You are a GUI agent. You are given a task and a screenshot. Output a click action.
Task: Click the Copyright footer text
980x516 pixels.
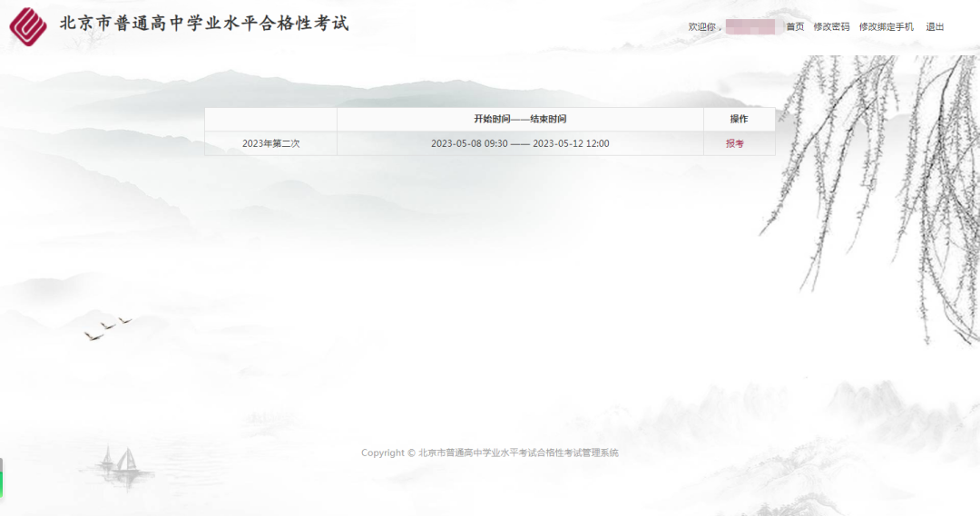pos(490,453)
